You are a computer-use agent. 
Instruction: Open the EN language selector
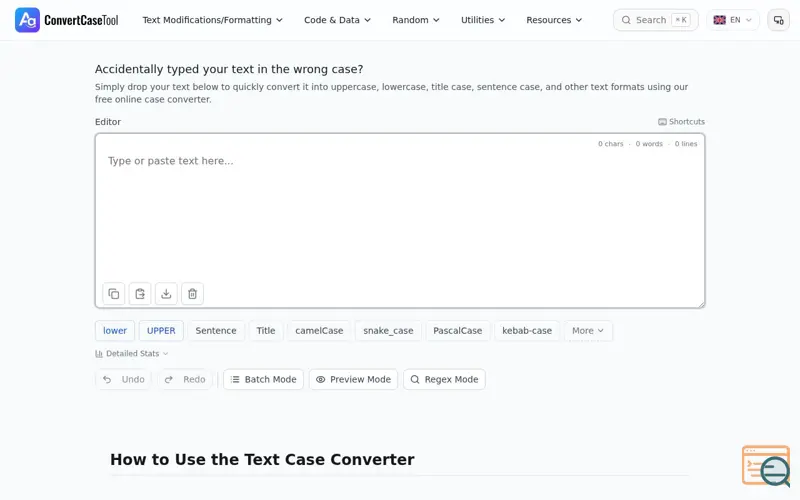(733, 20)
